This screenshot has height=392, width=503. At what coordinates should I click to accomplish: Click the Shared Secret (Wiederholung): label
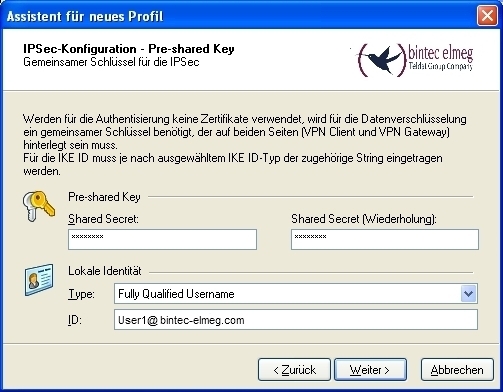pos(364,219)
